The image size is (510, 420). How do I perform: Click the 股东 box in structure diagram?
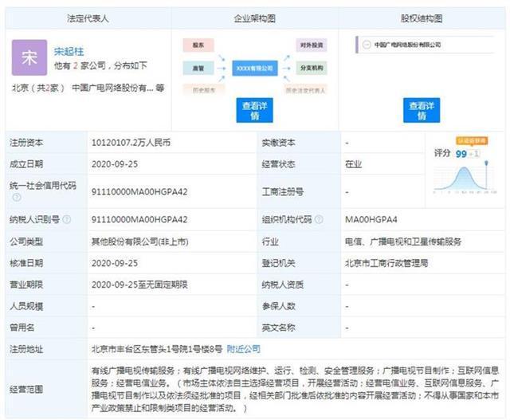[x=198, y=45]
